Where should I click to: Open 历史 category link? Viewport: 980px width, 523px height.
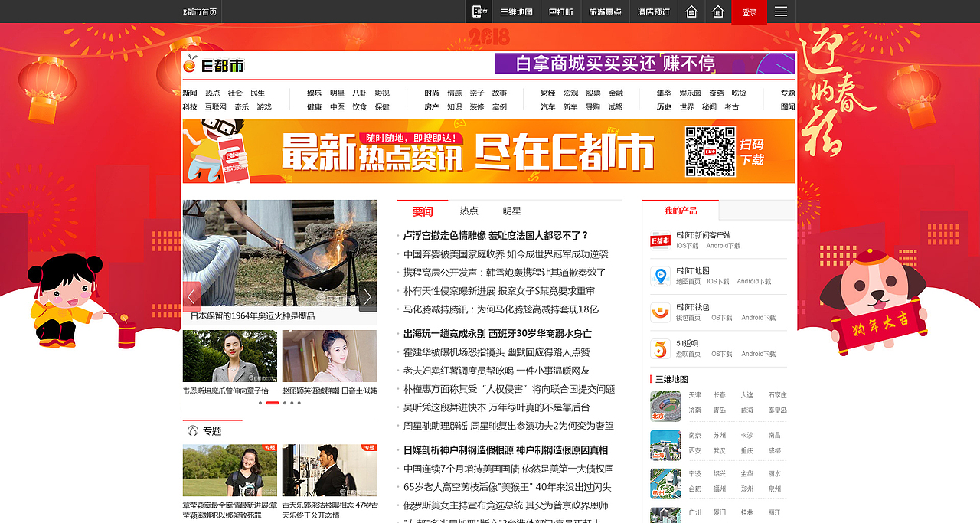pos(664,107)
